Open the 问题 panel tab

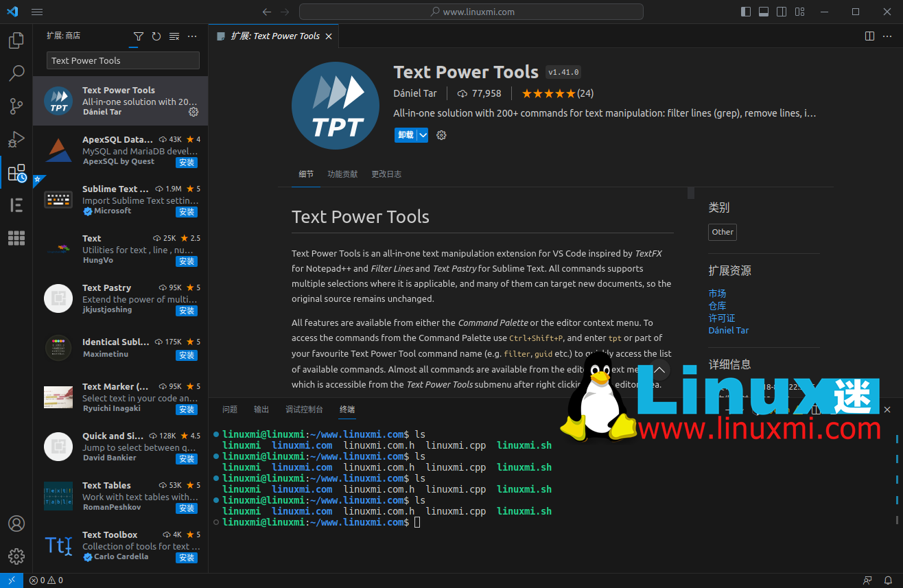tap(230, 410)
